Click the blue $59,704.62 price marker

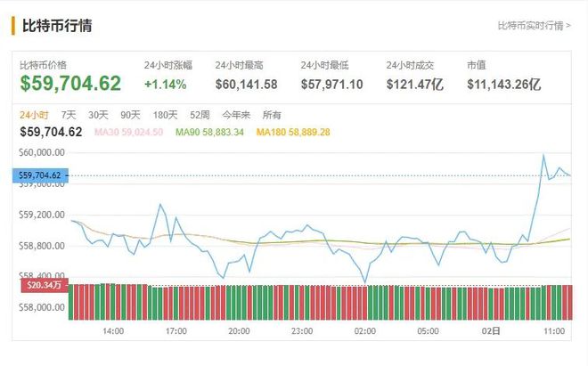click(x=40, y=175)
